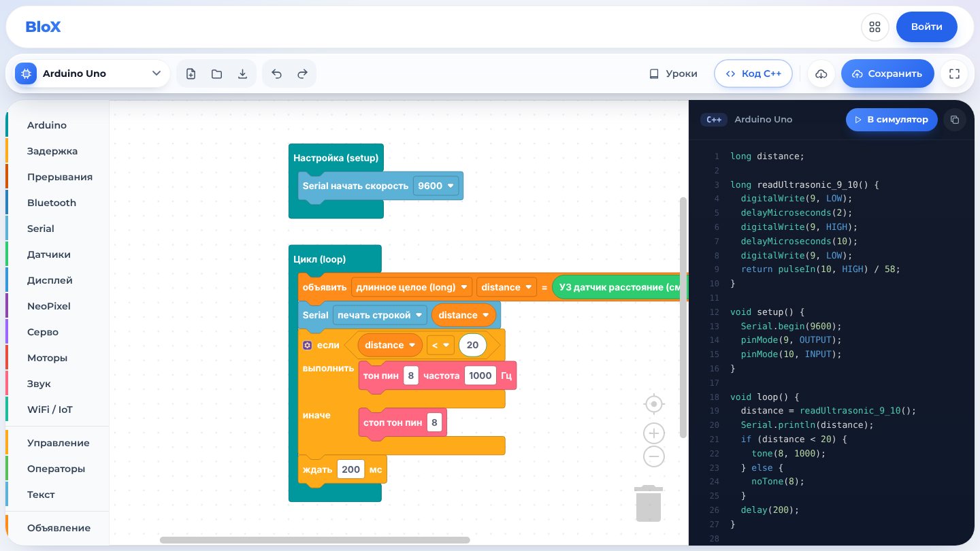This screenshot has width=980, height=551.
Task: Click the 200 ms wait value field
Action: [351, 469]
